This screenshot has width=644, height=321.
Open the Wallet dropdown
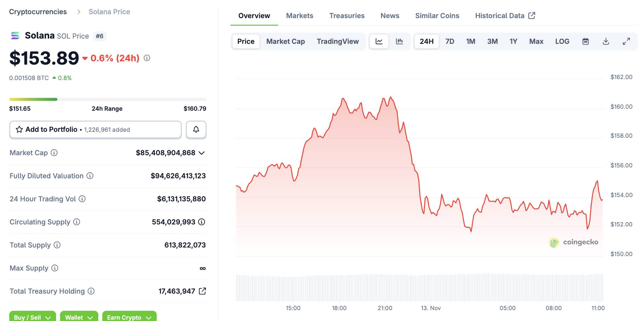click(79, 317)
